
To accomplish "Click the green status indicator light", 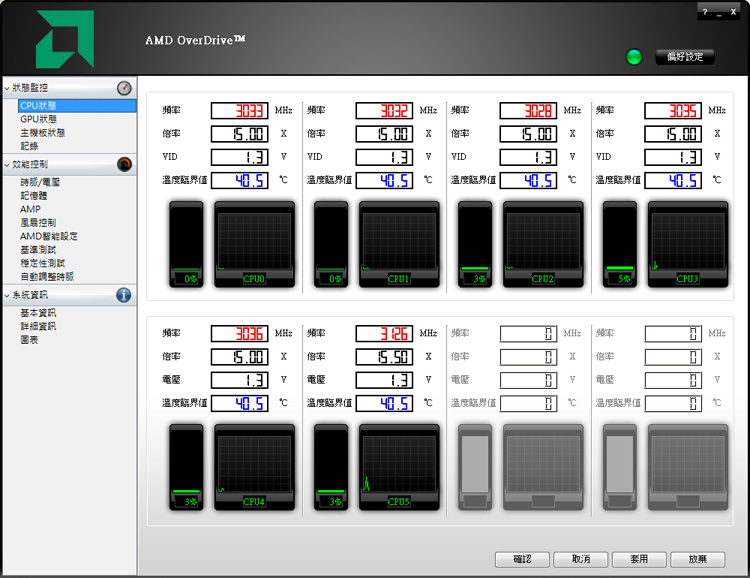I will 634,57.
